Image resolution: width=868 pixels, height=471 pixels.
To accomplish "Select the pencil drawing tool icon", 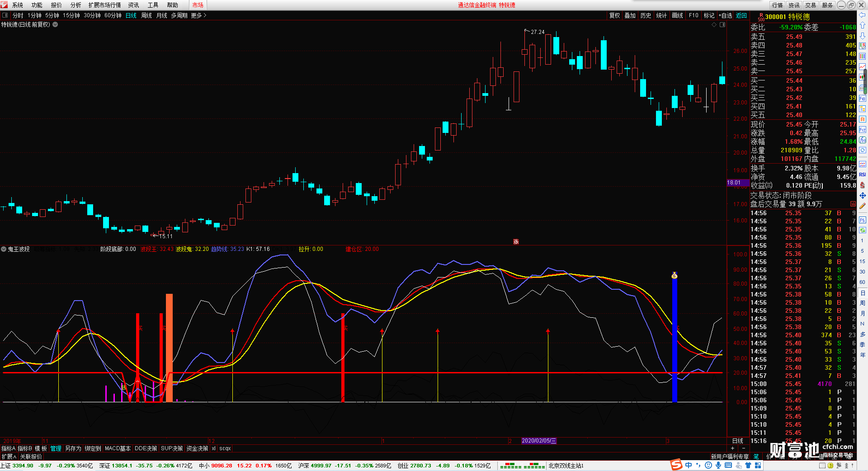I will [x=863, y=206].
